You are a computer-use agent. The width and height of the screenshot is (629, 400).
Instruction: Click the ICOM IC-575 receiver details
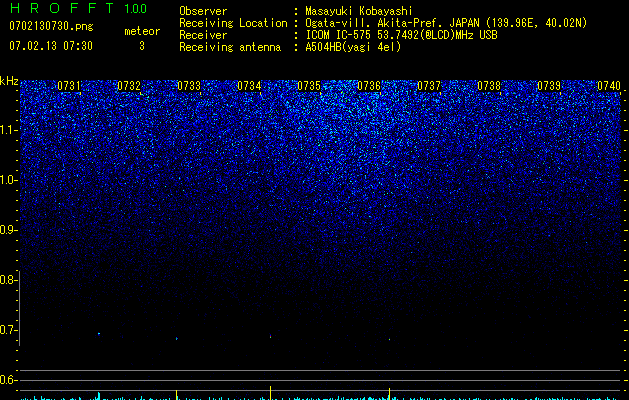click(x=401, y=35)
